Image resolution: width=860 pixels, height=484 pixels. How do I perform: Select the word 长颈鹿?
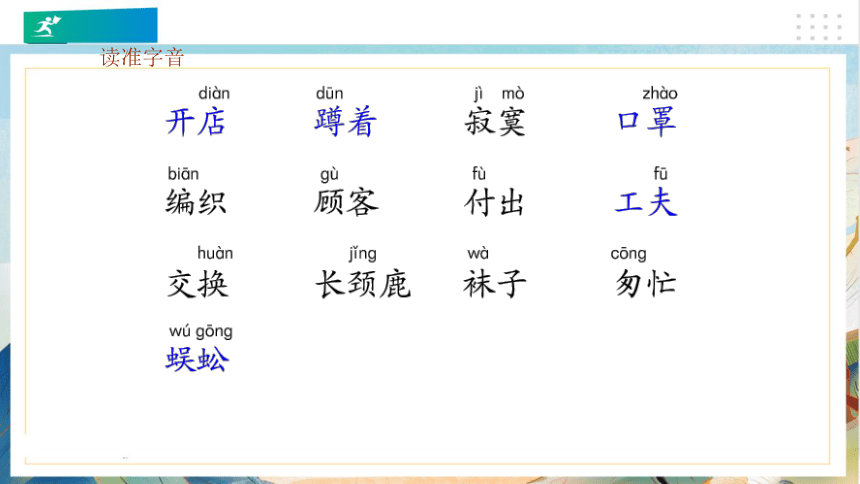coord(363,284)
